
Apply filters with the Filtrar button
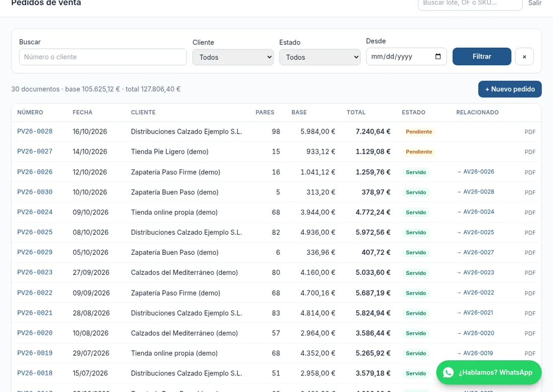click(x=482, y=56)
